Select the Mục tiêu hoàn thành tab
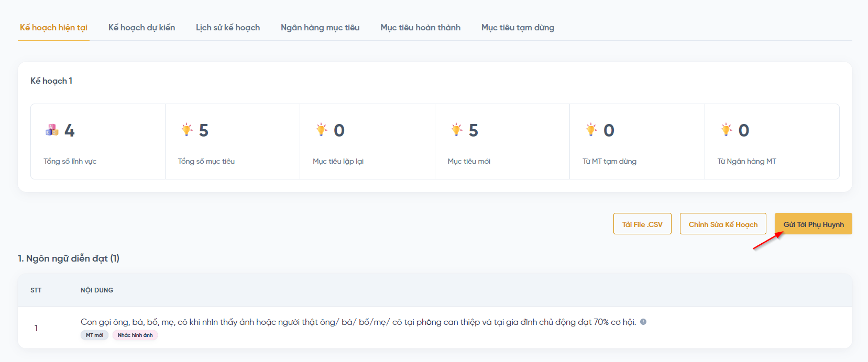This screenshot has height=362, width=868. click(420, 28)
